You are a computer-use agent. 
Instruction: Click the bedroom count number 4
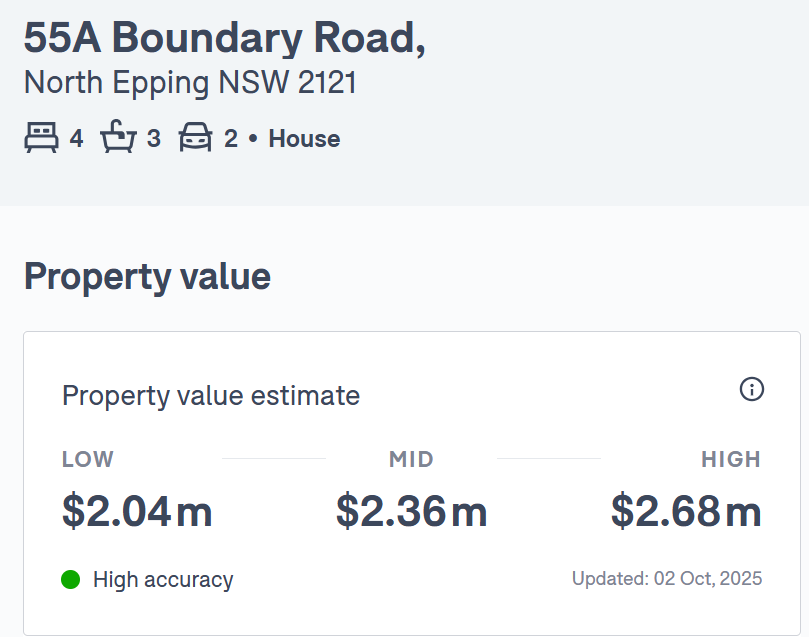(77, 139)
